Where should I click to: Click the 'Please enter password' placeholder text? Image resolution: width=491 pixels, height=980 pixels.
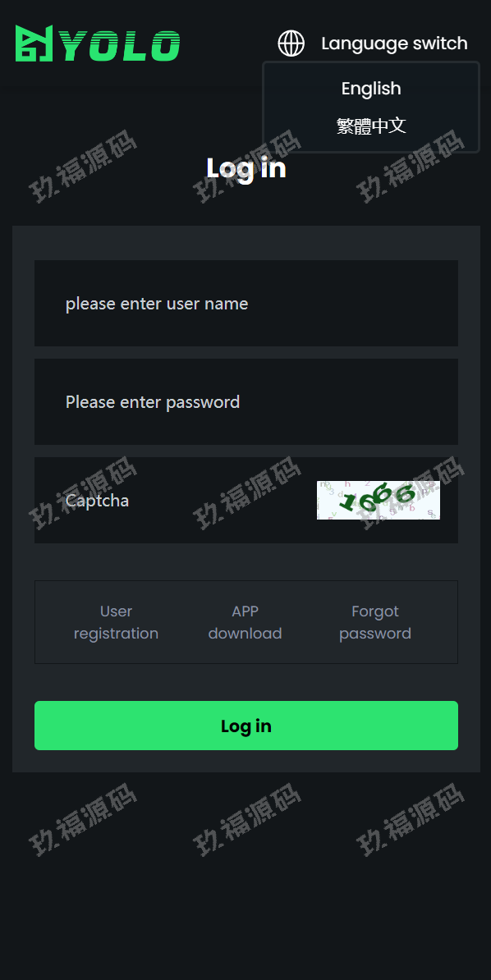(x=153, y=402)
